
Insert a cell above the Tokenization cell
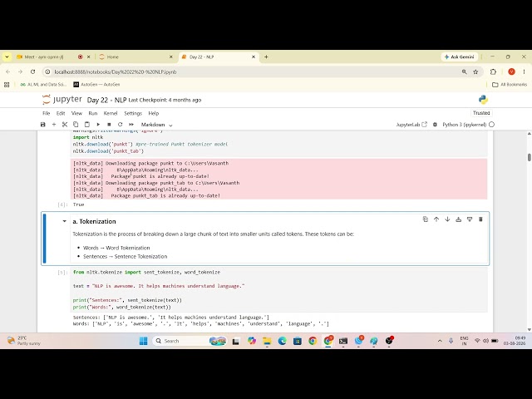click(x=458, y=219)
